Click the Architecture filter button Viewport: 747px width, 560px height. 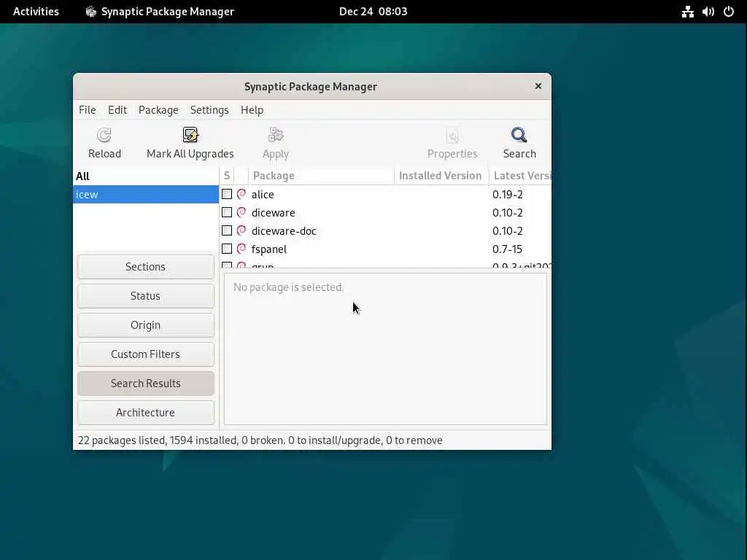(x=146, y=413)
